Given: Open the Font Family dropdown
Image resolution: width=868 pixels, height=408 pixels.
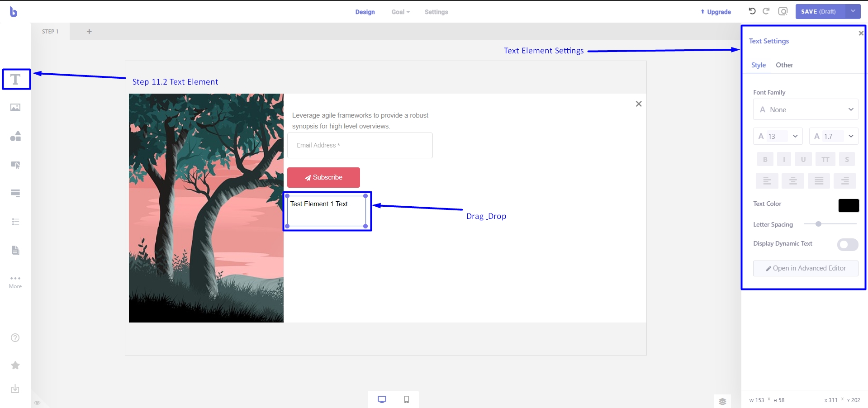Looking at the screenshot, I should (806, 109).
